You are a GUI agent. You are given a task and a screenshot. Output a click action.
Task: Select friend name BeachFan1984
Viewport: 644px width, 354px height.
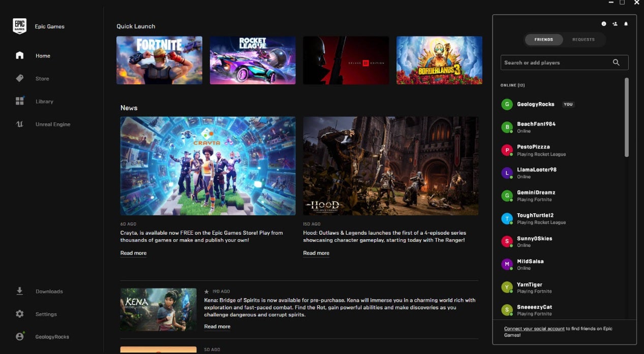click(536, 124)
